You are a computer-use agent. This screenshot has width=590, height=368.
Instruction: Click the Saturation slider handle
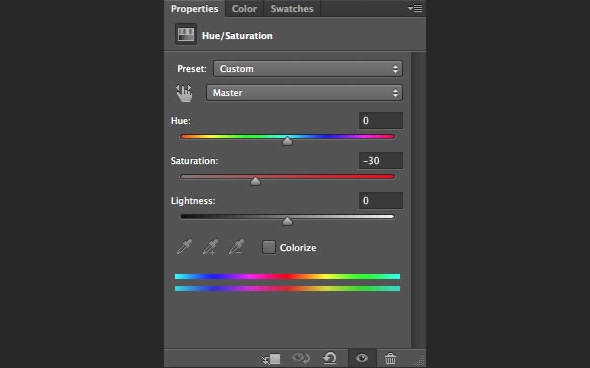click(255, 181)
